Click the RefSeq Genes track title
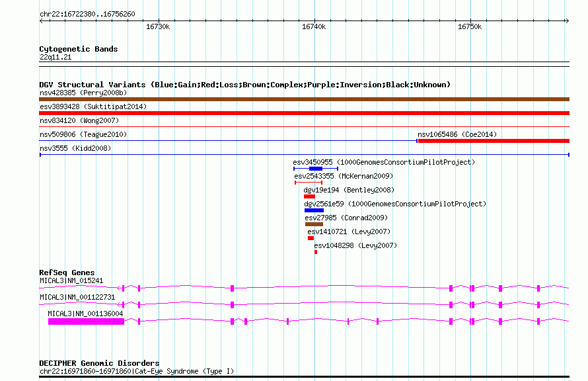 tap(67, 273)
